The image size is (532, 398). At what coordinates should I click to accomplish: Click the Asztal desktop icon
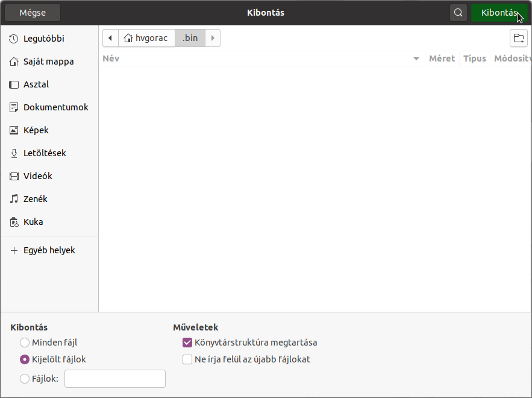pos(14,84)
